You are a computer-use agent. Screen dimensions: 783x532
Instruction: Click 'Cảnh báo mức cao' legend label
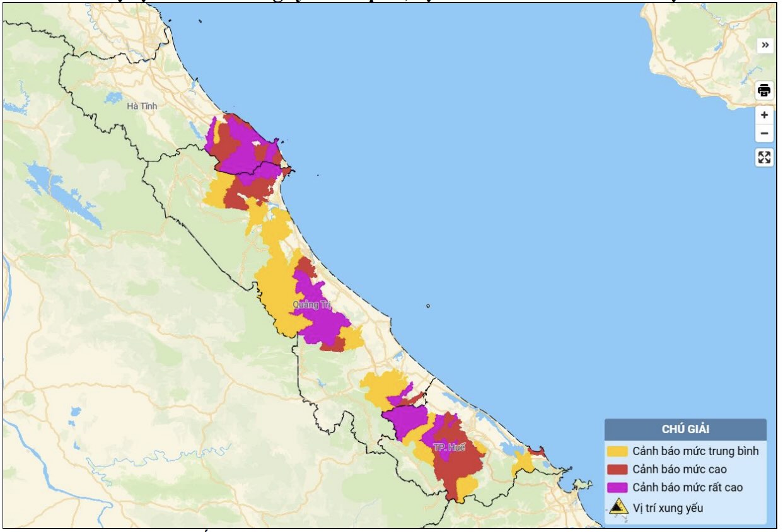pos(680,469)
